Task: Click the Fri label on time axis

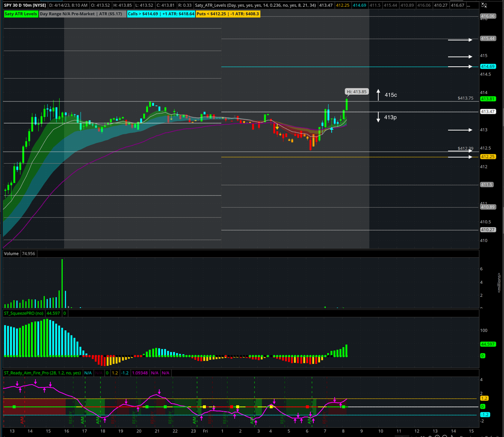Action: tap(205, 431)
